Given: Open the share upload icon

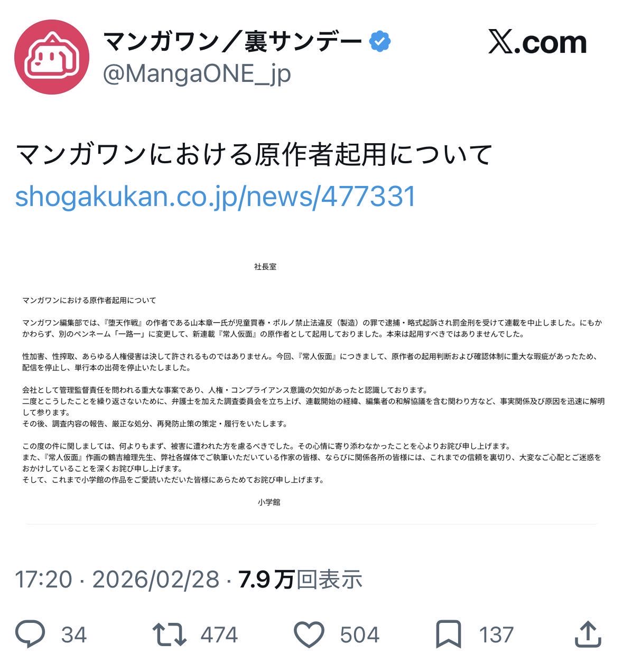Looking at the screenshot, I should point(588,634).
